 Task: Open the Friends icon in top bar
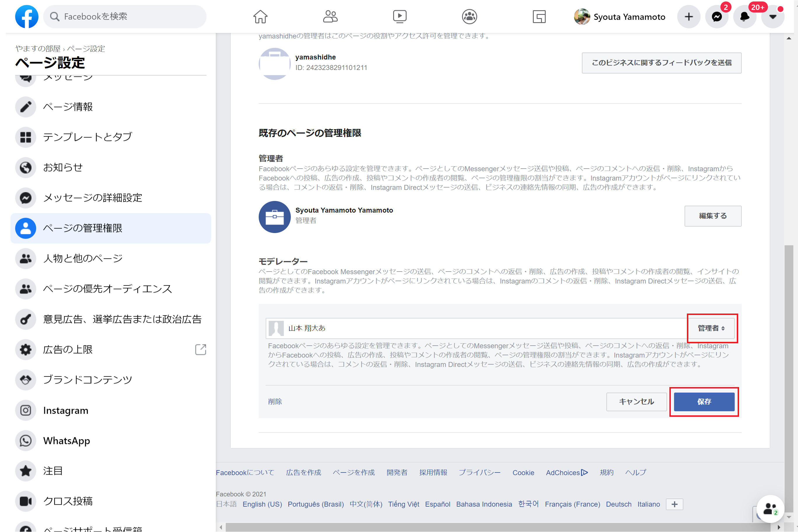[x=330, y=17]
